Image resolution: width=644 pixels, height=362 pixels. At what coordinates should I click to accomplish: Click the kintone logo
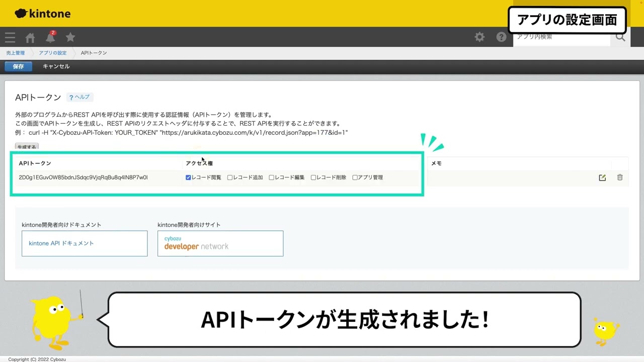pyautogui.click(x=43, y=14)
